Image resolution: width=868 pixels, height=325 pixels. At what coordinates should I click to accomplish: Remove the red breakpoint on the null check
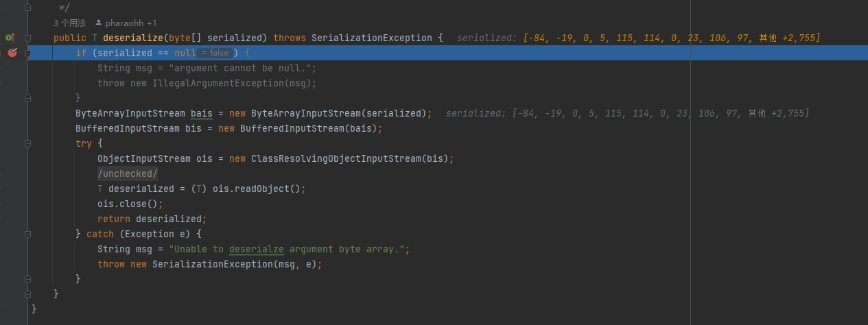click(12, 53)
